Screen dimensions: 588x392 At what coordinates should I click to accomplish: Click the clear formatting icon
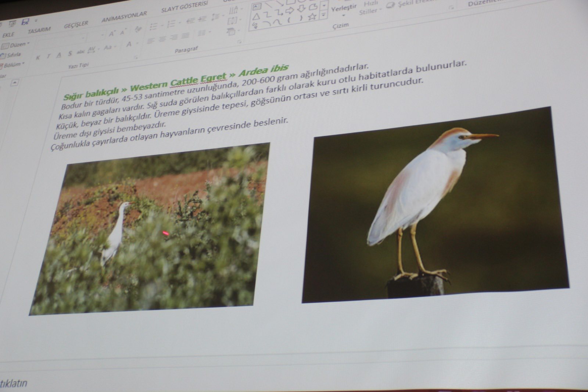point(138,29)
